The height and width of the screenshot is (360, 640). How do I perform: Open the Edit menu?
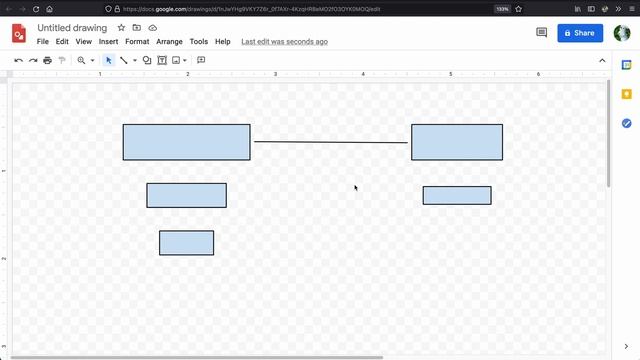point(62,42)
